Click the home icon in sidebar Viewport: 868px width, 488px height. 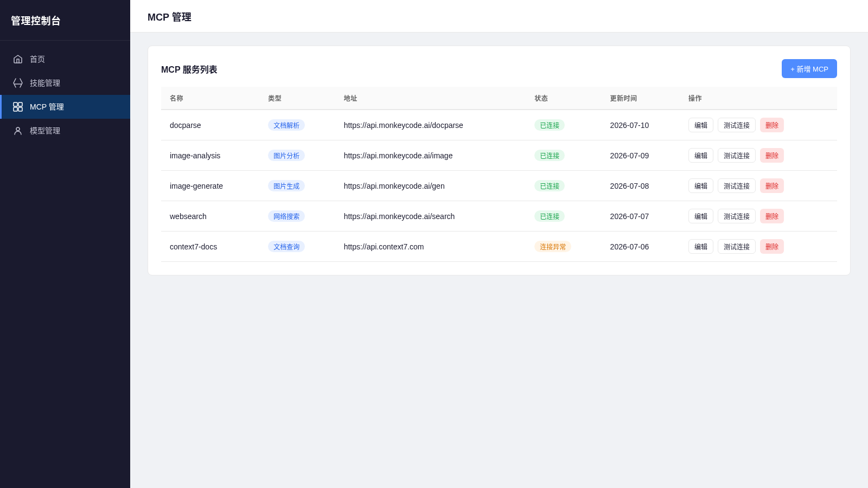18,59
